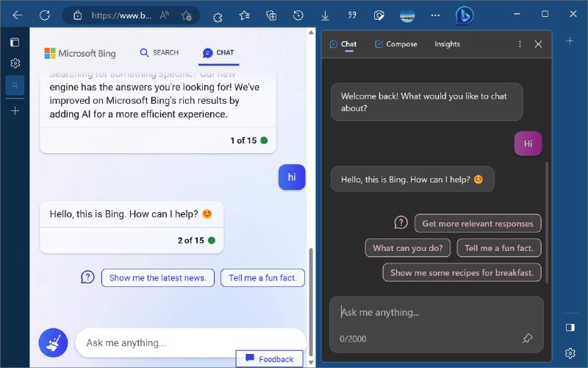
Task: Open the Extensions puzzle icon
Action: (x=217, y=15)
